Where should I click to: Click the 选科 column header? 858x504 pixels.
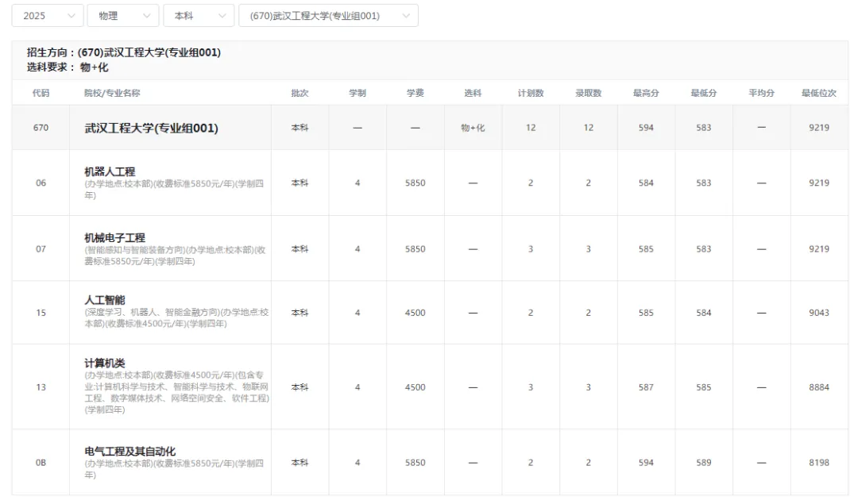click(x=473, y=93)
